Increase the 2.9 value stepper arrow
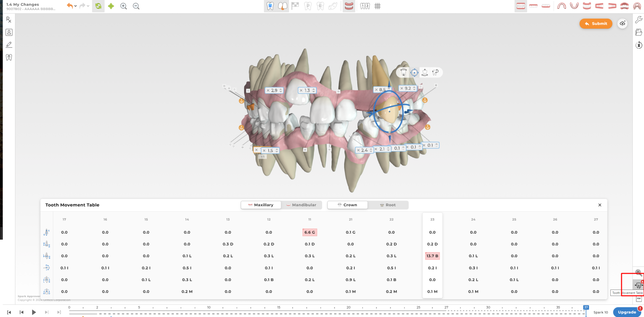644x317 pixels. coord(280,89)
